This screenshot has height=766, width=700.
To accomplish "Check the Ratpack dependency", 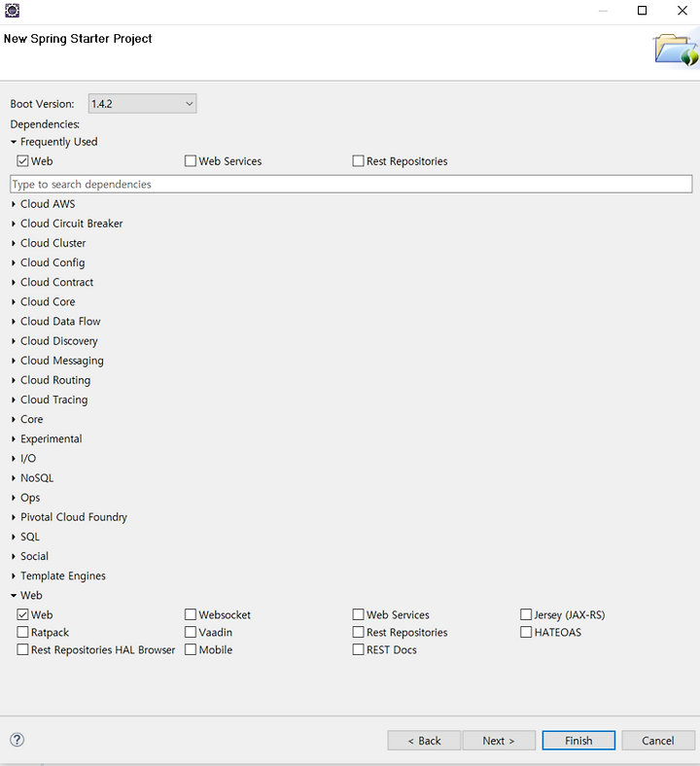I will pyautogui.click(x=22, y=632).
